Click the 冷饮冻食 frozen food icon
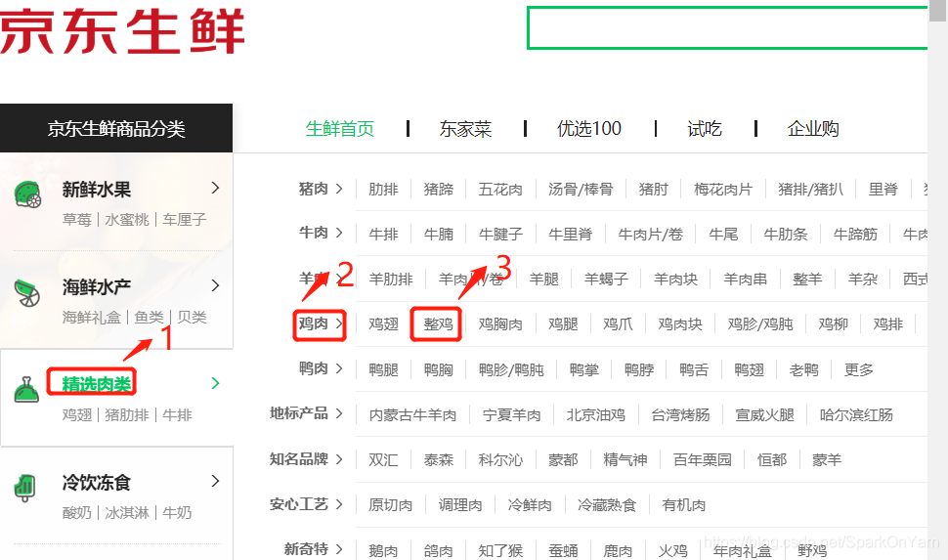 tap(25, 488)
